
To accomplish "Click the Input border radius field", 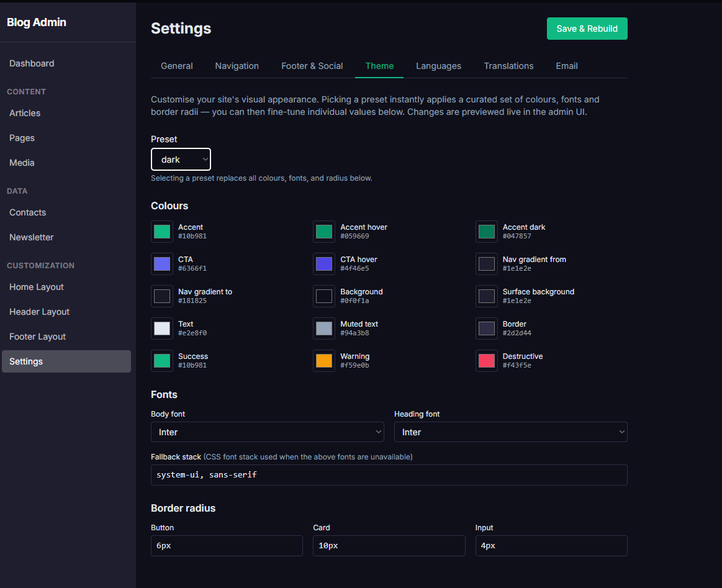I will pos(551,546).
